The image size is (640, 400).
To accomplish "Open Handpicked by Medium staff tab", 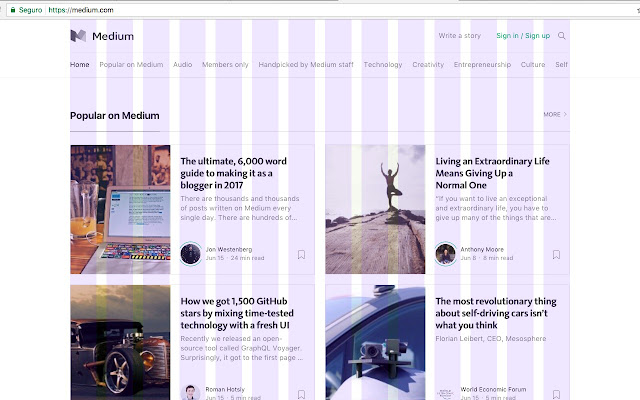I will click(x=306, y=64).
